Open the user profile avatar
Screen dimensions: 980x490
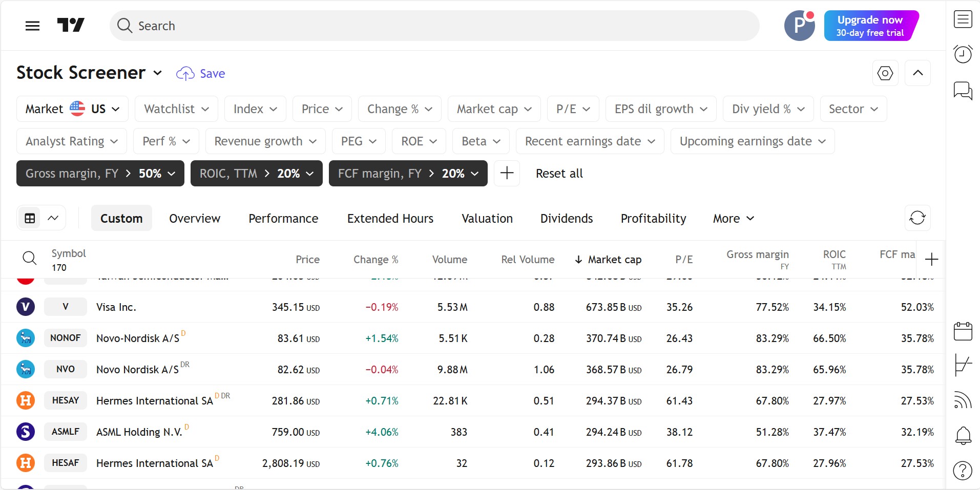(x=799, y=26)
